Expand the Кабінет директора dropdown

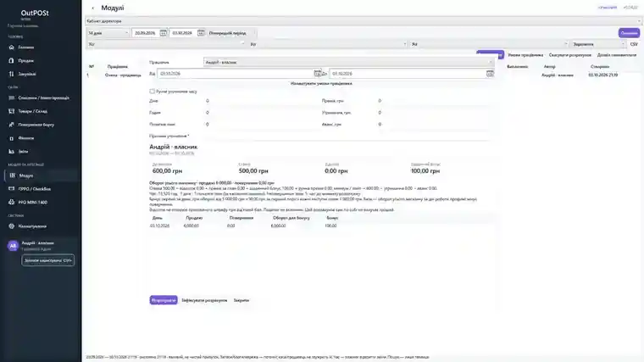pyautogui.click(x=363, y=21)
